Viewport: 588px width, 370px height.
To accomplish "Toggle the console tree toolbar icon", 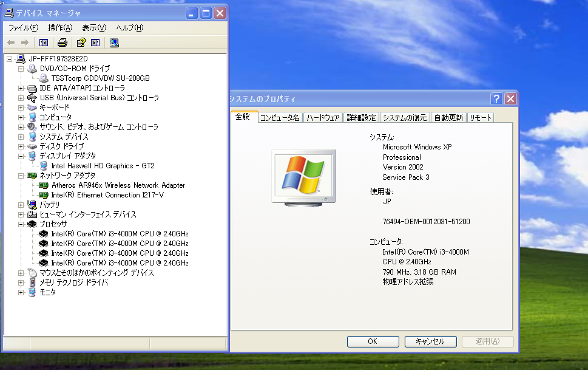I will pyautogui.click(x=44, y=43).
